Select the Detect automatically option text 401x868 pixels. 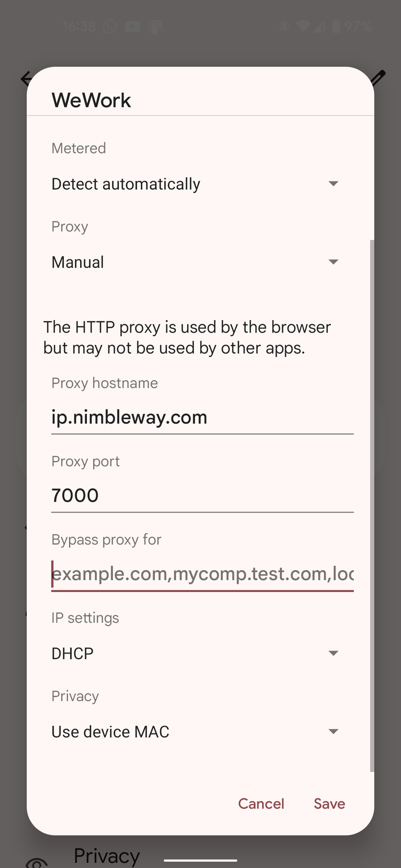(x=126, y=184)
